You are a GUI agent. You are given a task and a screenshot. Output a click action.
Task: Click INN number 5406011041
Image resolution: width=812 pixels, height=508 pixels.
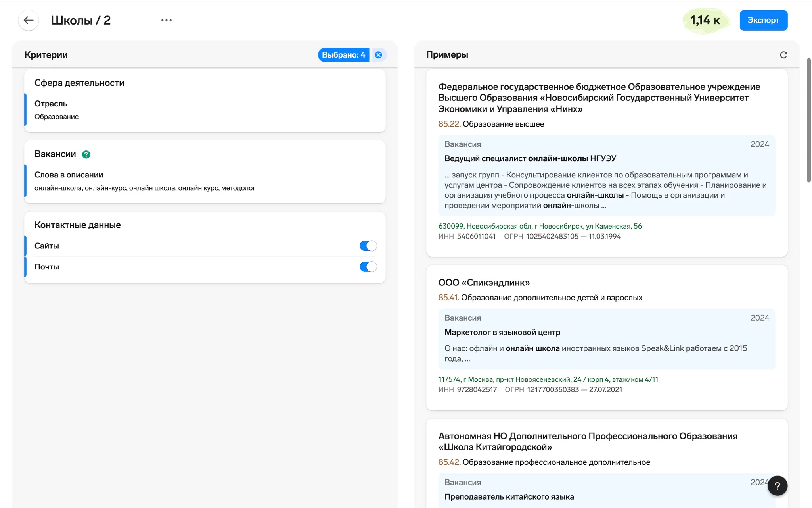point(476,237)
